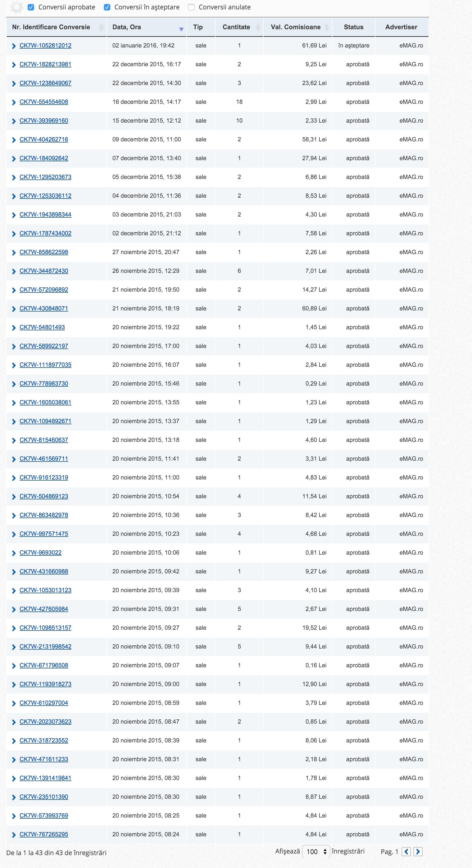Screen dimensions: 472x868
Task: Open conversion link CK7W-235101390
Action: point(44,797)
